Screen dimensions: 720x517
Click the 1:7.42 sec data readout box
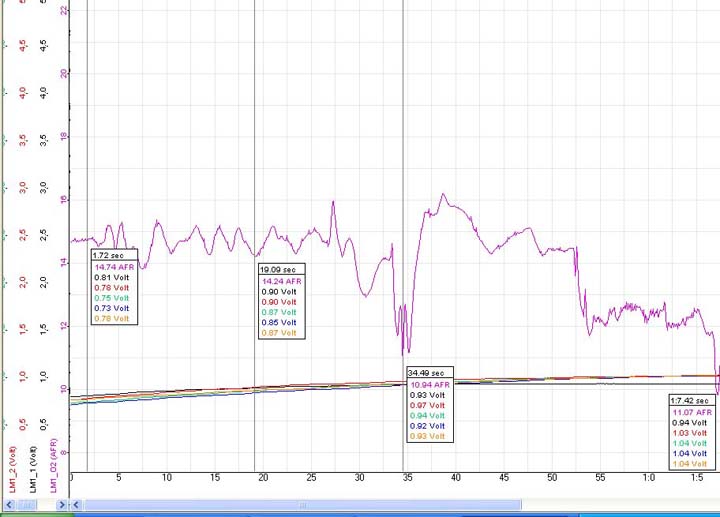692,431
